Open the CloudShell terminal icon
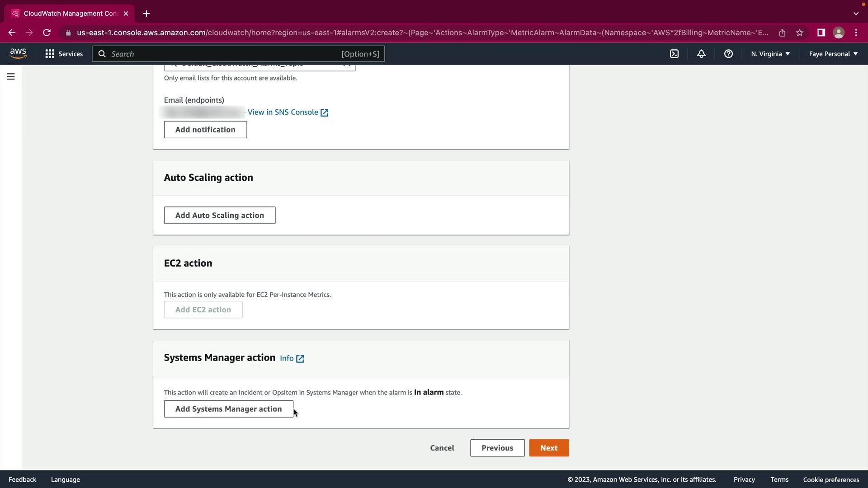The image size is (868, 488). (x=674, y=54)
